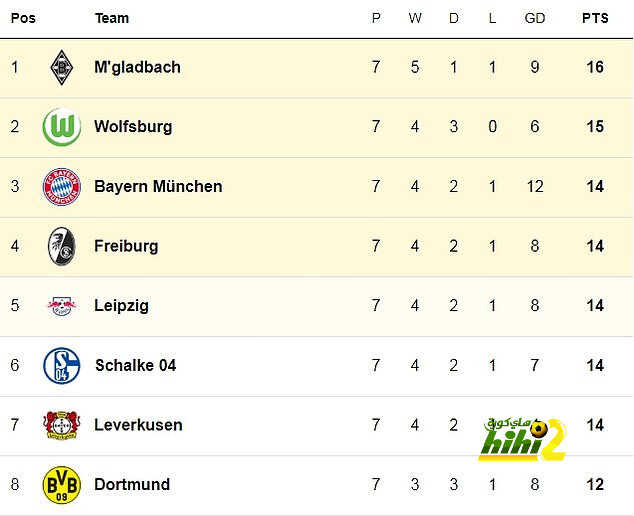The height and width of the screenshot is (516, 634).
Task: Sort table by PTS column header
Action: pyautogui.click(x=595, y=18)
